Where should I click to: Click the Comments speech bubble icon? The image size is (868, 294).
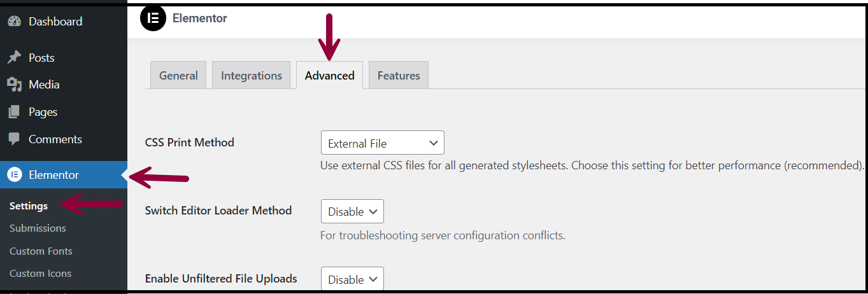tap(14, 139)
